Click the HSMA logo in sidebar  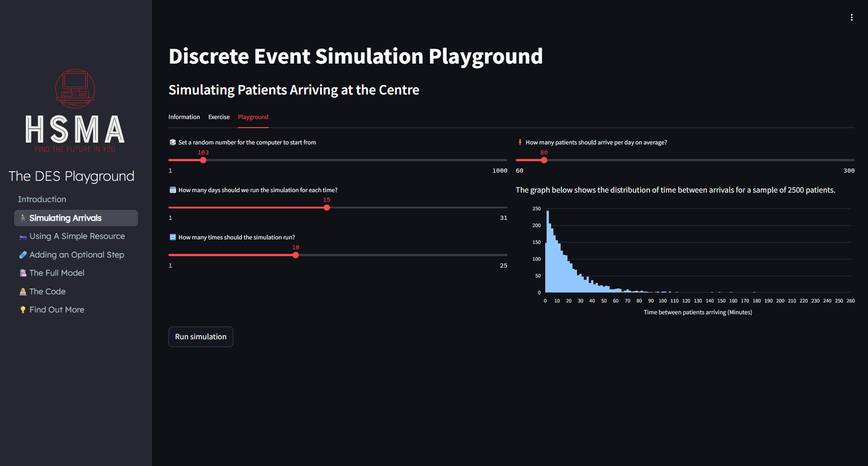point(75,111)
